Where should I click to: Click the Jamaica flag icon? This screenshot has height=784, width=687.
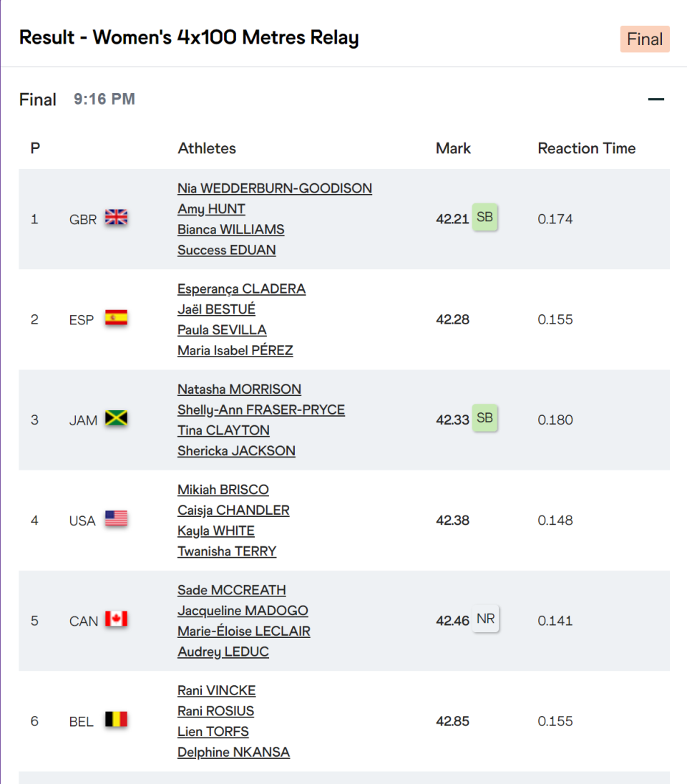pos(116,419)
